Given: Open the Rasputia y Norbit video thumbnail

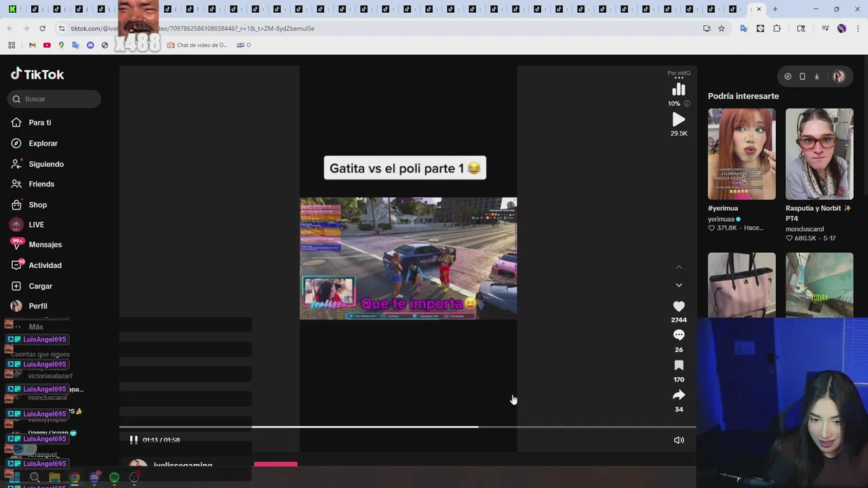Looking at the screenshot, I should click(819, 154).
